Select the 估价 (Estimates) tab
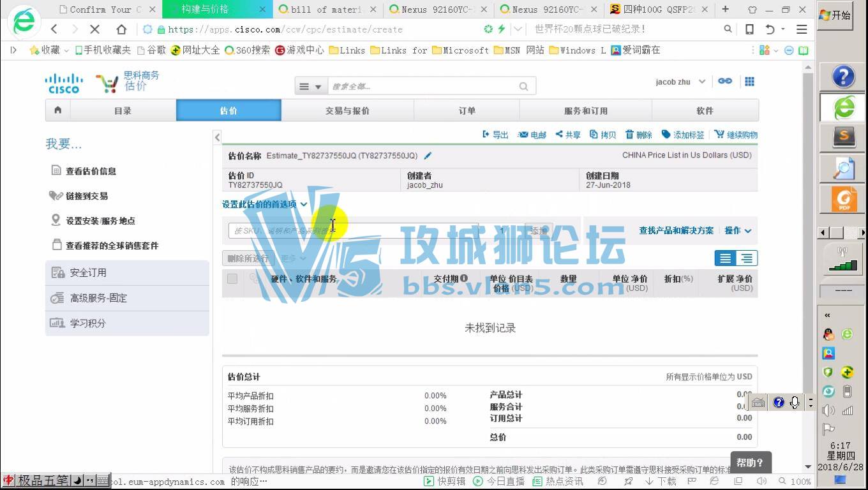 click(x=228, y=110)
